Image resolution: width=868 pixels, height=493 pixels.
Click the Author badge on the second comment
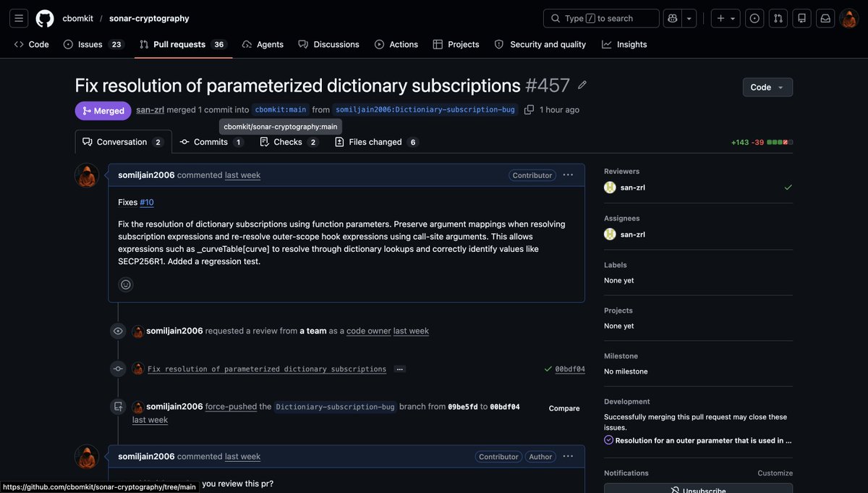pos(540,457)
